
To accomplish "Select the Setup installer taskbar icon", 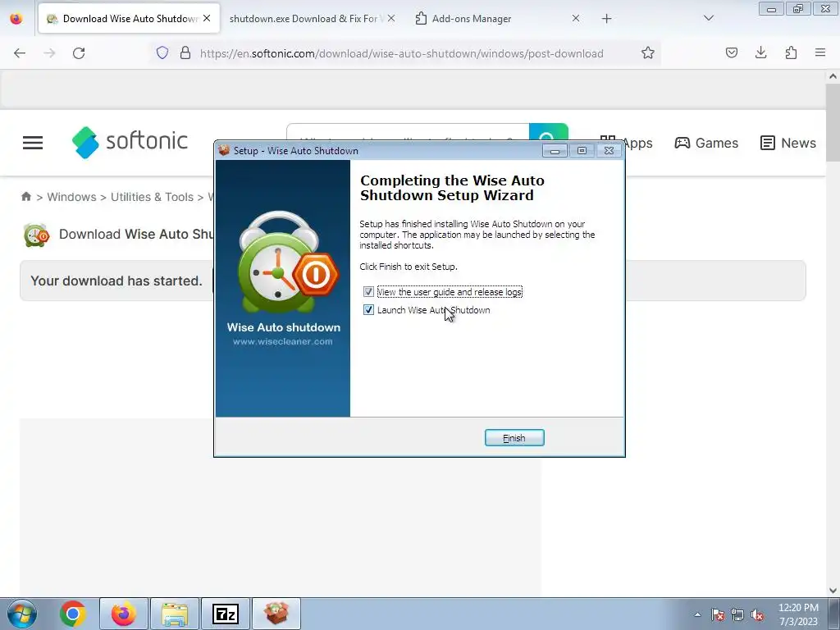I will click(276, 614).
